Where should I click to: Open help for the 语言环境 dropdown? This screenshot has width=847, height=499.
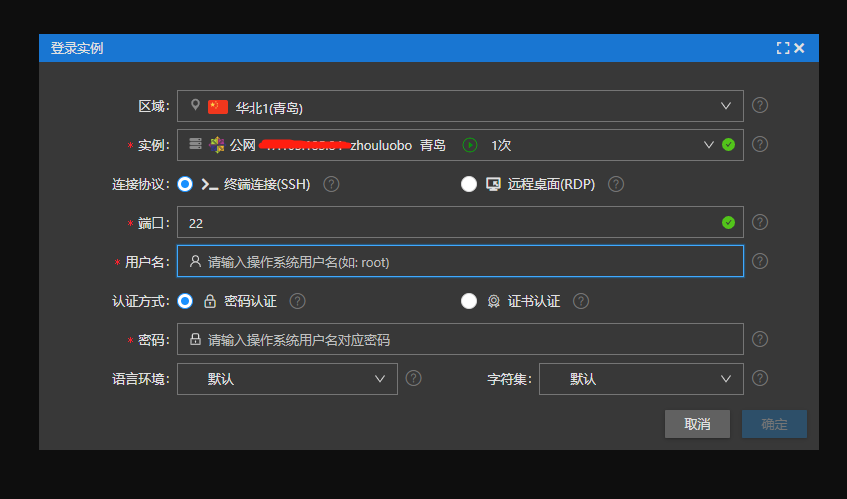[413, 378]
